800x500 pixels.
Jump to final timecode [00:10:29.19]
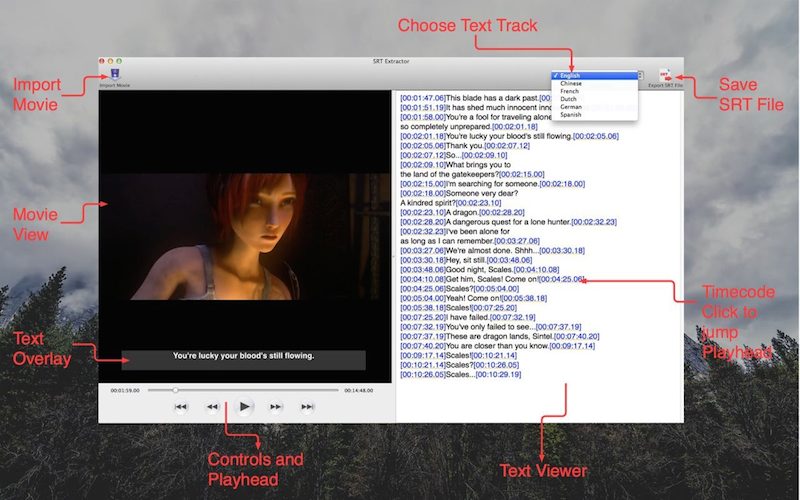point(498,374)
